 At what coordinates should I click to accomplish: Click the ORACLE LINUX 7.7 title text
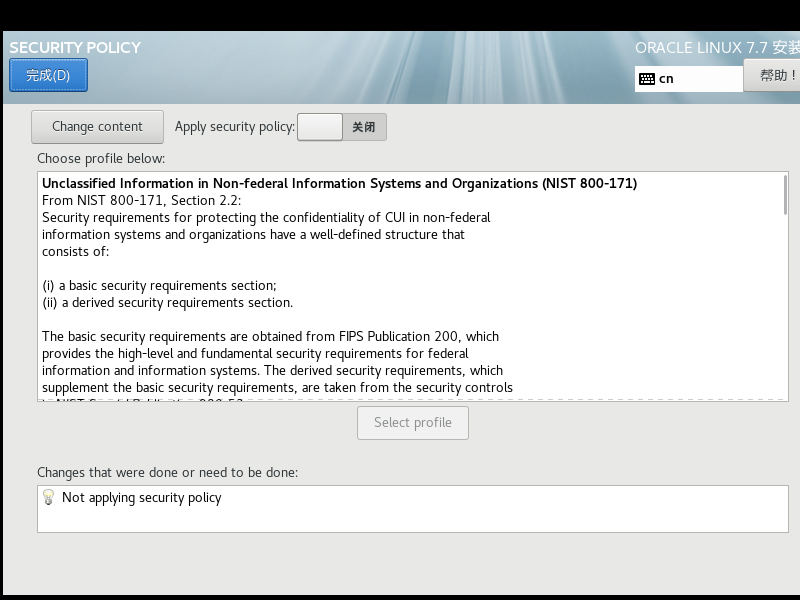click(717, 47)
